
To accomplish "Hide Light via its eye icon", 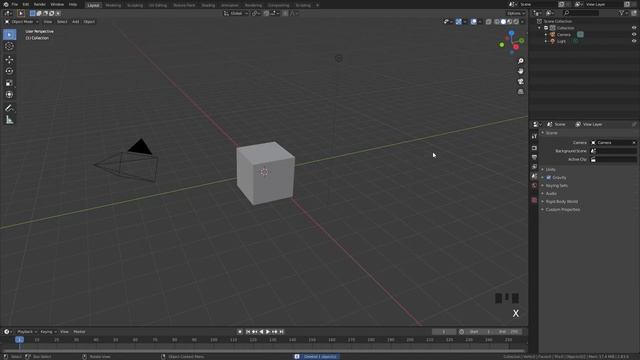I will tap(634, 41).
